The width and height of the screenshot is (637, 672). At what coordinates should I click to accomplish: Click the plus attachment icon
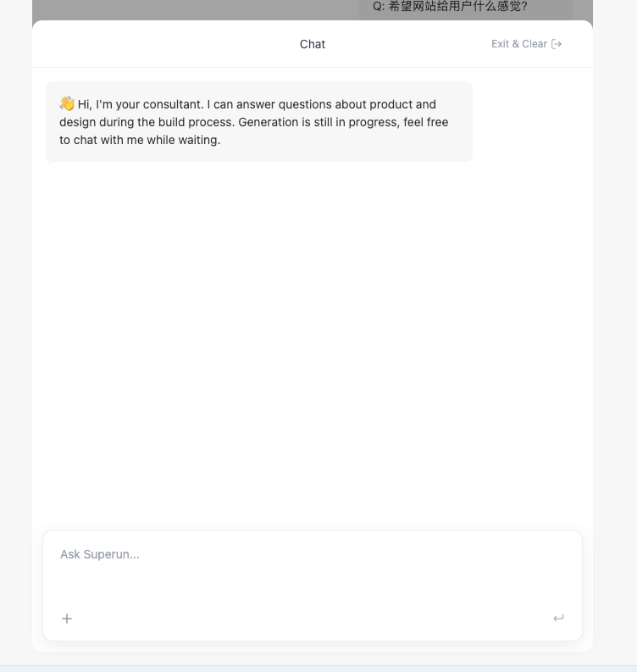pos(67,619)
